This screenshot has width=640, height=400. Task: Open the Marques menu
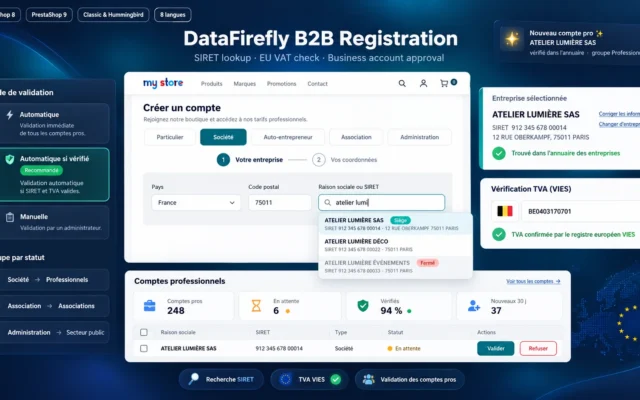pos(244,84)
